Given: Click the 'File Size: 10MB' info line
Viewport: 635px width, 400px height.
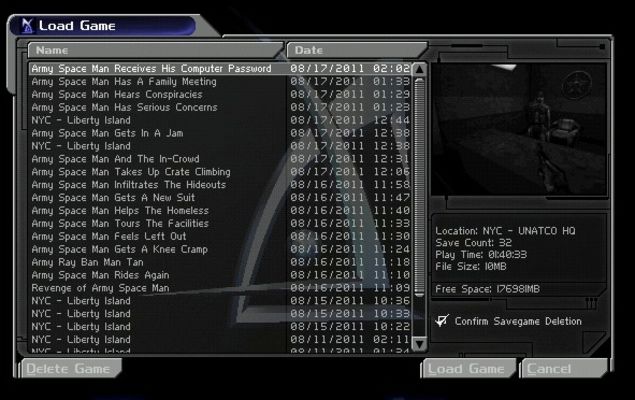Looking at the screenshot, I should 471,266.
